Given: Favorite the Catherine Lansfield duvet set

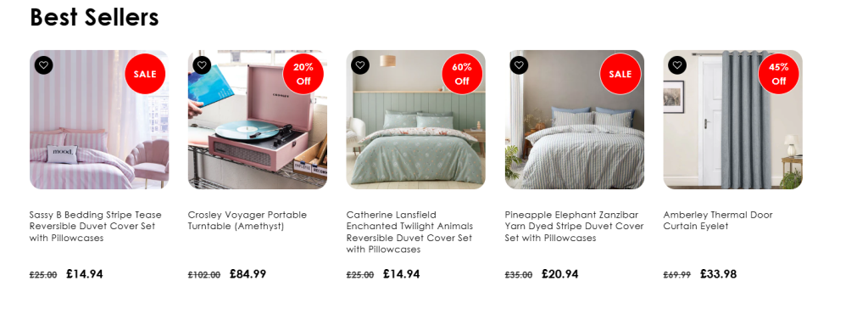Looking at the screenshot, I should [x=360, y=65].
